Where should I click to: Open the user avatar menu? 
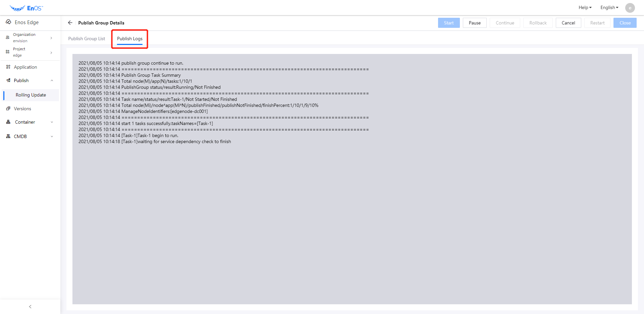click(x=630, y=8)
